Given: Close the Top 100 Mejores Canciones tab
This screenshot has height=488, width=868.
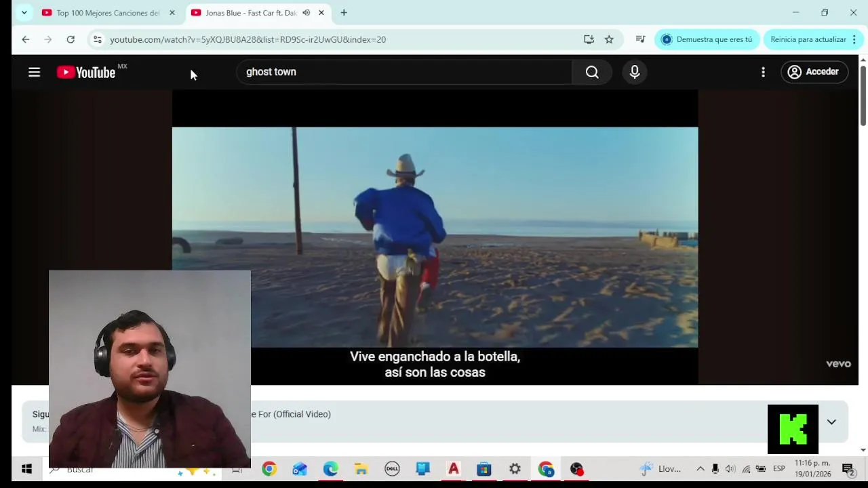Looking at the screenshot, I should [172, 13].
